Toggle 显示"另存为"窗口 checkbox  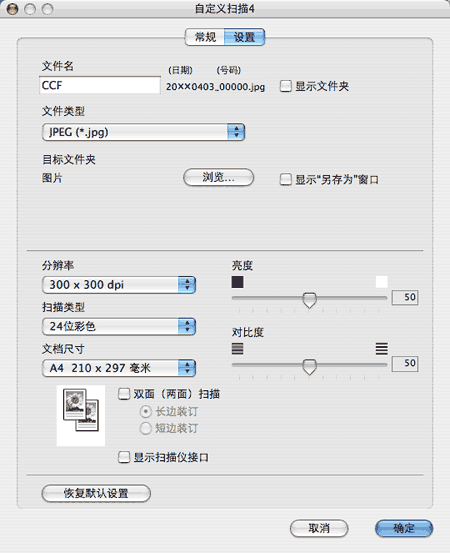click(285, 179)
